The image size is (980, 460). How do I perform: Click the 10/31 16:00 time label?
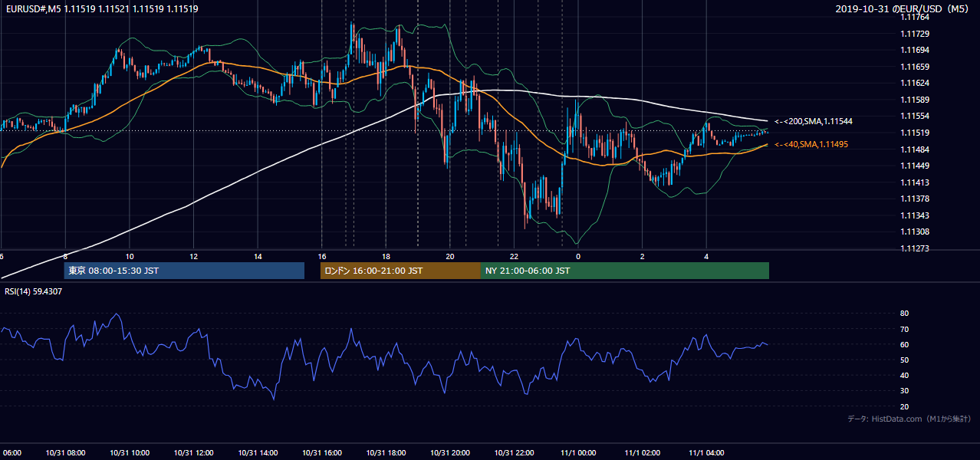(321, 453)
